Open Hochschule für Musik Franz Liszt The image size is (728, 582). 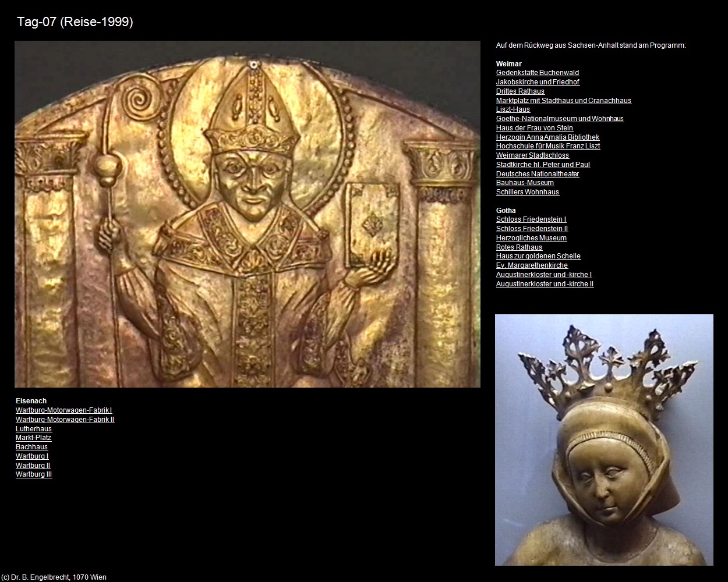pos(548,146)
